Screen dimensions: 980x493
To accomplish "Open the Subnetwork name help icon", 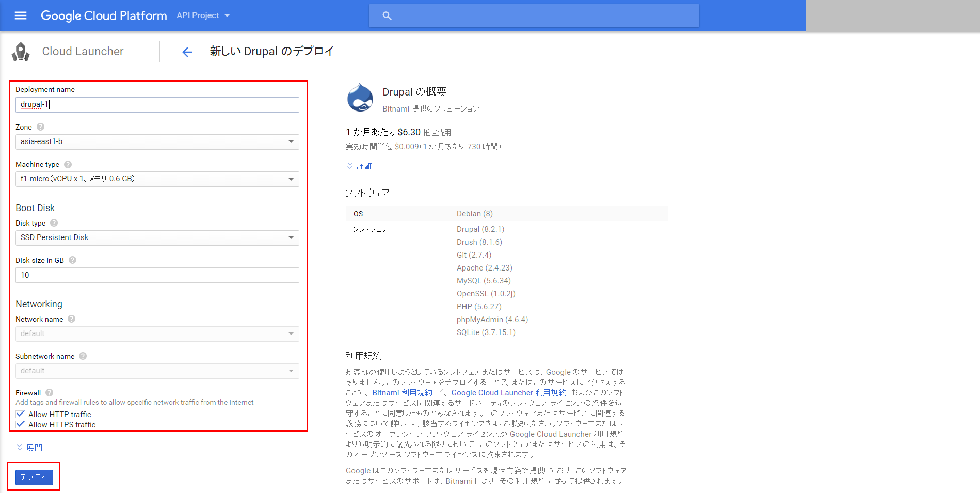I will click(83, 356).
